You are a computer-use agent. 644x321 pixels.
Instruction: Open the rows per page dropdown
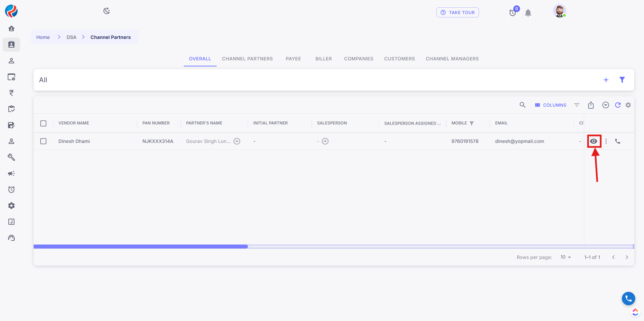(x=565, y=257)
